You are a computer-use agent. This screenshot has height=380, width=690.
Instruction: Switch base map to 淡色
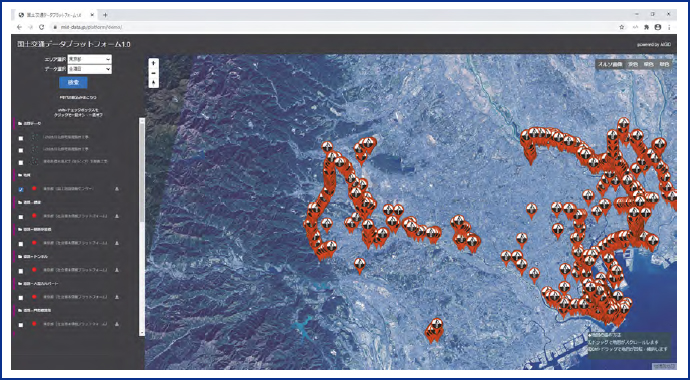(x=633, y=64)
